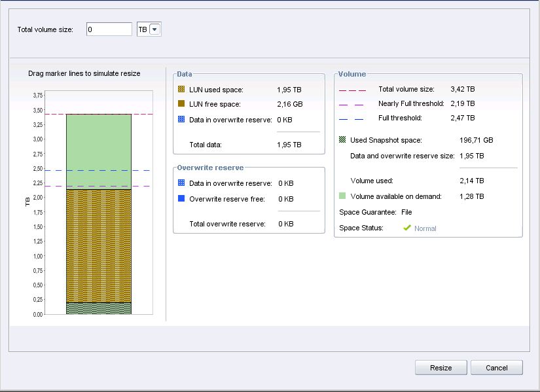The height and width of the screenshot is (392, 540).
Task: Click the snapshot space segment at bar bottom
Action: coord(99,308)
